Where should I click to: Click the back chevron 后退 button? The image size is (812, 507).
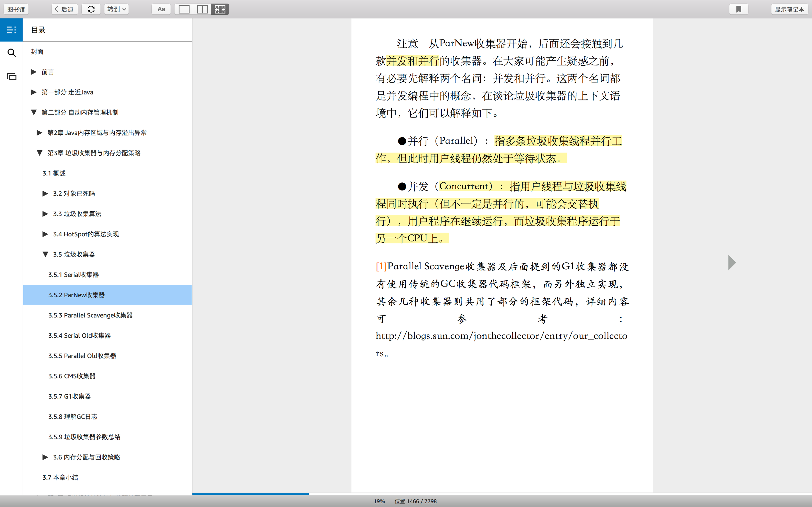pyautogui.click(x=64, y=9)
